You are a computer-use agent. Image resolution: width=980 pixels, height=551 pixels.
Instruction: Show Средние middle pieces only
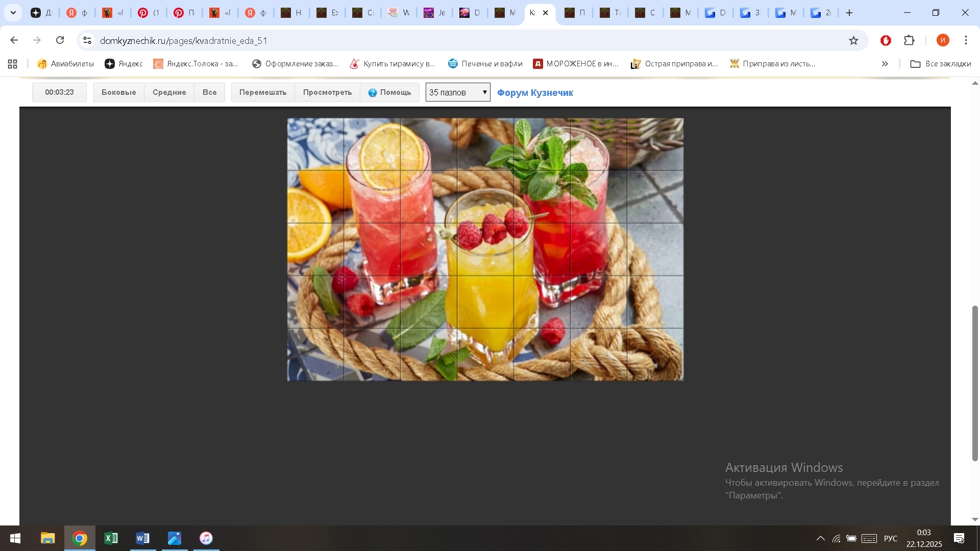pyautogui.click(x=169, y=92)
